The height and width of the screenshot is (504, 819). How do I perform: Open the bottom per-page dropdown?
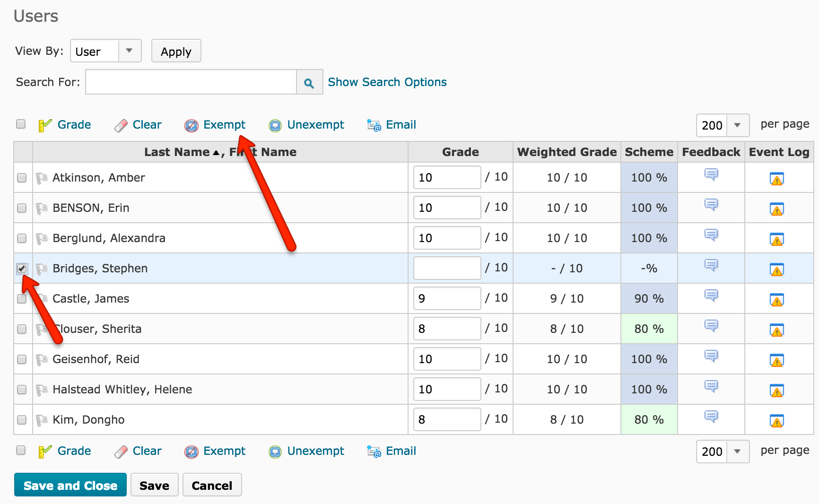pos(736,452)
